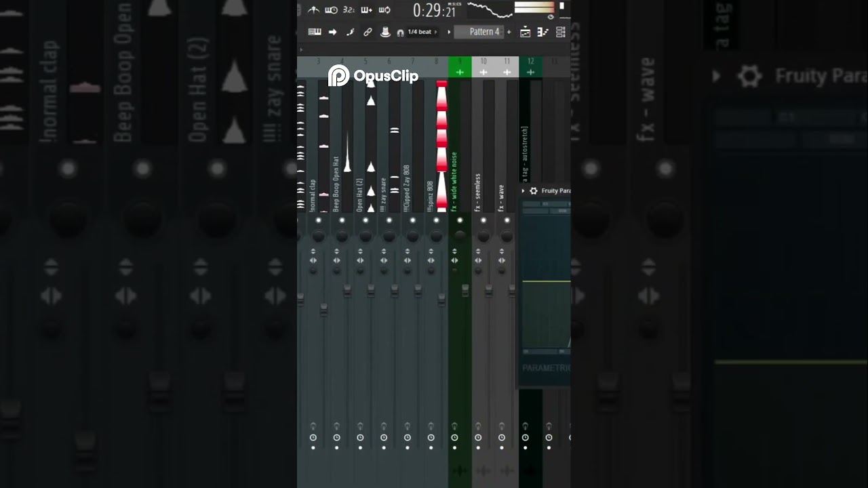This screenshot has height=488, width=868.
Task: Click the knob icon beside the magnet
Action: pyautogui.click(x=385, y=32)
